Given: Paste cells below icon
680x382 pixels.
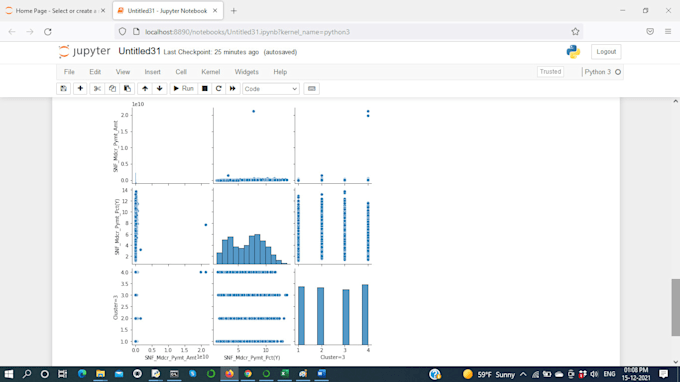Looking at the screenshot, I should [127, 88].
